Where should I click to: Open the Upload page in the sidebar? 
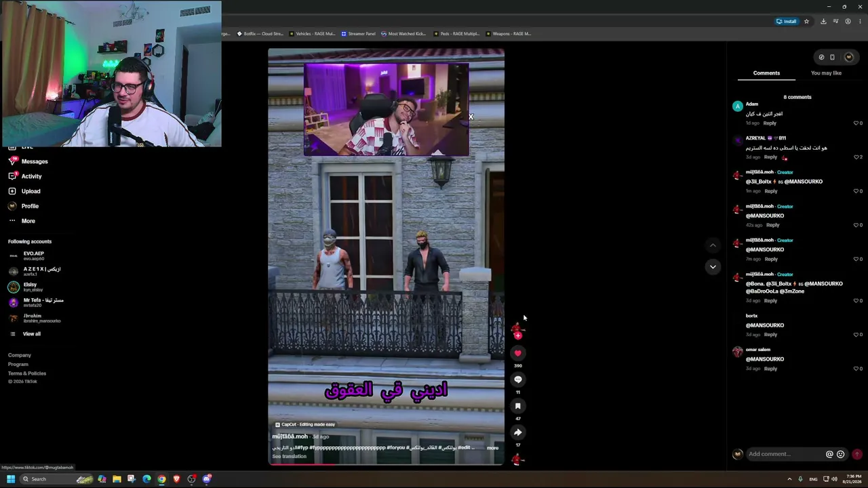pos(24,191)
